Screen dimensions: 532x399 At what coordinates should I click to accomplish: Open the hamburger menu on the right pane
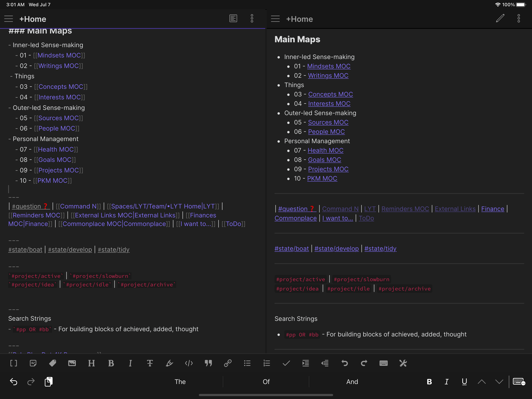(x=275, y=19)
